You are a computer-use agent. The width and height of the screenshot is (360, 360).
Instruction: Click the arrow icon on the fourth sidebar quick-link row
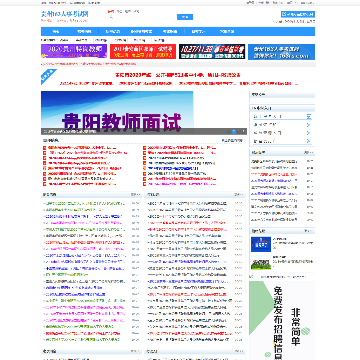(309, 141)
